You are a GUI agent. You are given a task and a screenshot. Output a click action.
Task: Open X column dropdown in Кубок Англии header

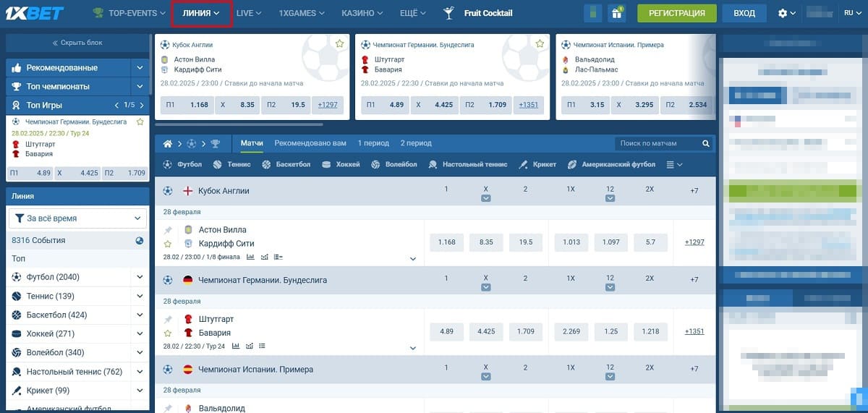point(486,198)
